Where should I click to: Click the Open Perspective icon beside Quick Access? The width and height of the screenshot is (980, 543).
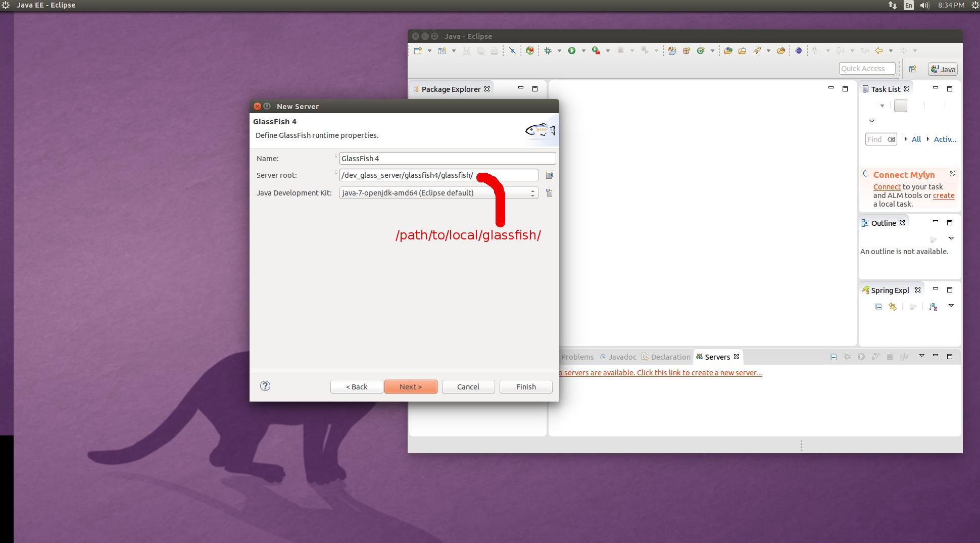point(912,69)
